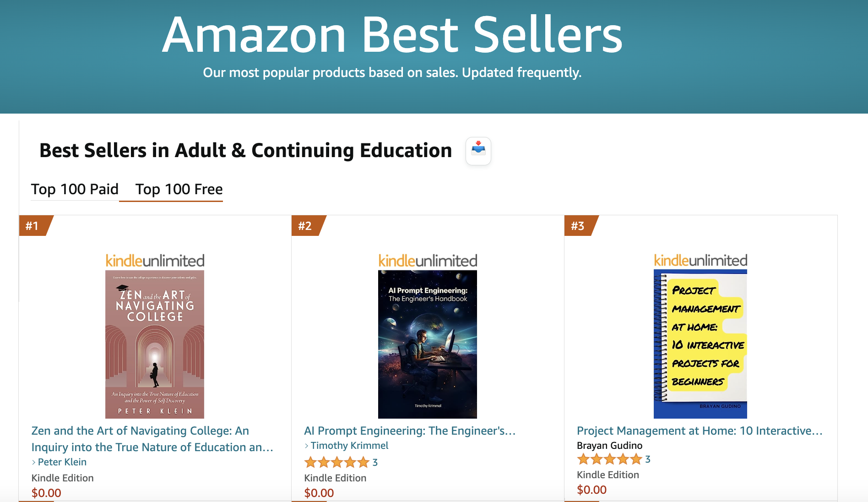View star rating for AI Prompt Engineering
The height and width of the screenshot is (502, 868).
(336, 462)
